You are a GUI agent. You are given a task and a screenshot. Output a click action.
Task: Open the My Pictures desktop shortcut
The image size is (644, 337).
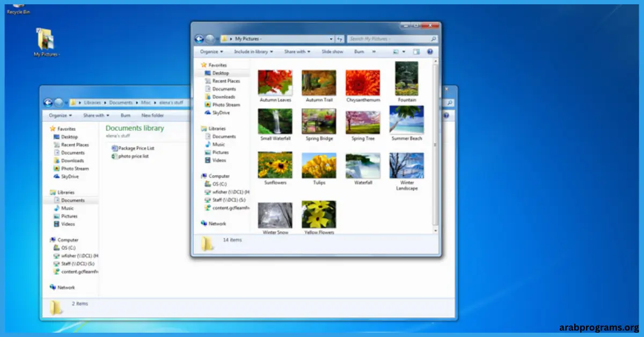point(46,43)
